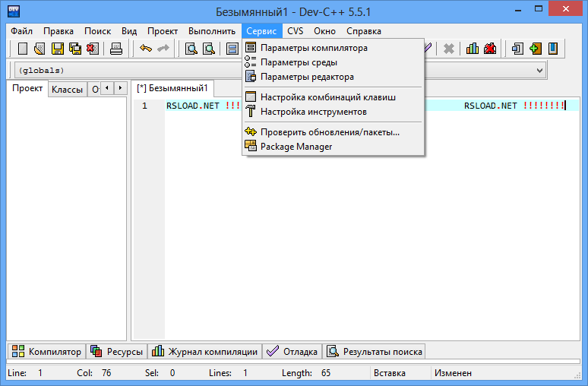Viewport: 588px width, 386px height.
Task: Open the Справка menu
Action: (x=364, y=31)
